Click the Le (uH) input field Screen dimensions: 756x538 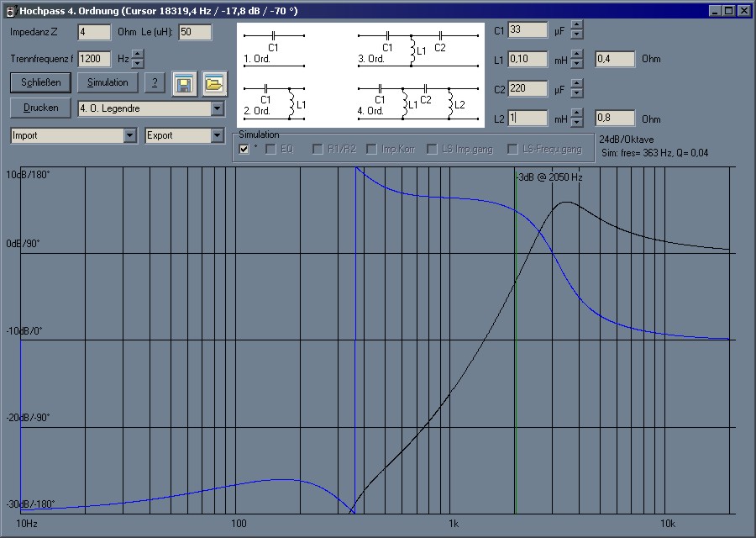[x=195, y=32]
